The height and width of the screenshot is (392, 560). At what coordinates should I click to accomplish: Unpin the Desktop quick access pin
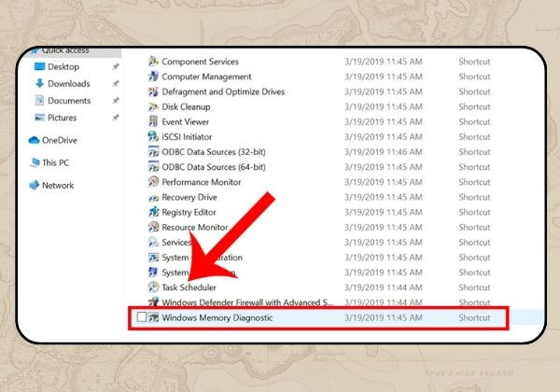click(x=116, y=67)
